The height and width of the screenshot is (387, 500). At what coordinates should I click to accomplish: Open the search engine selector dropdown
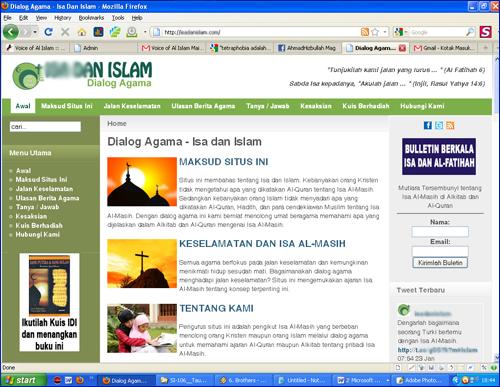[x=401, y=32]
